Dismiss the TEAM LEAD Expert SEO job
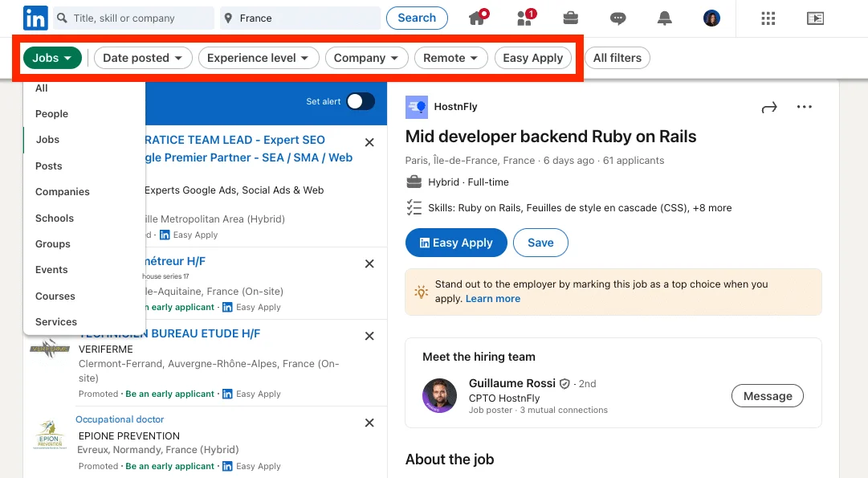Viewport: 868px width, 478px height. pyautogui.click(x=370, y=142)
